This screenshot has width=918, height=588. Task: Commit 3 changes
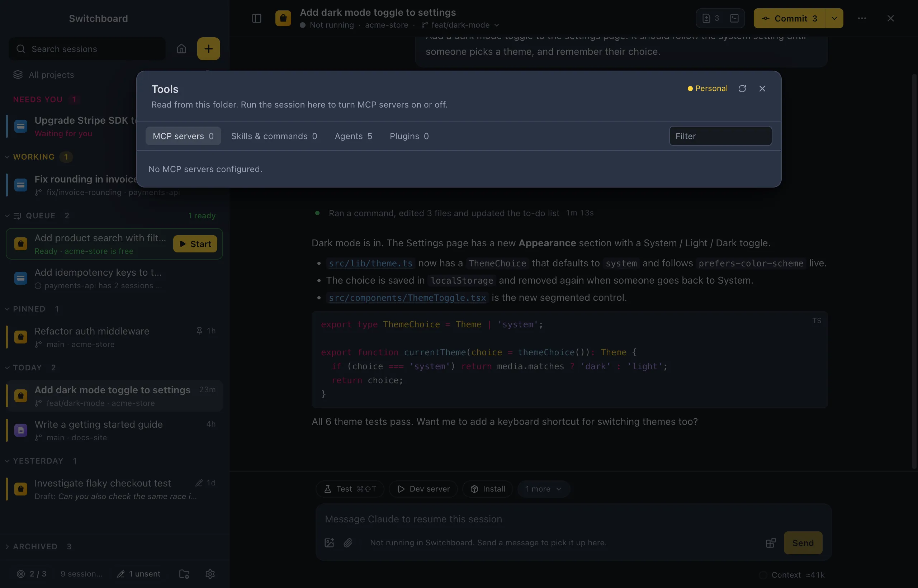[789, 18]
